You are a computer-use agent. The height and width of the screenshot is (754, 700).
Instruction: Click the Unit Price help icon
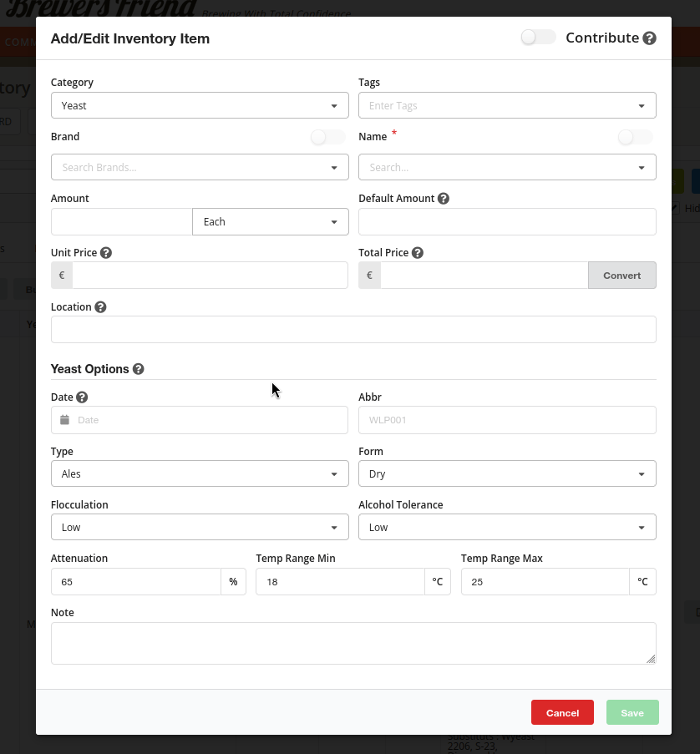click(106, 253)
